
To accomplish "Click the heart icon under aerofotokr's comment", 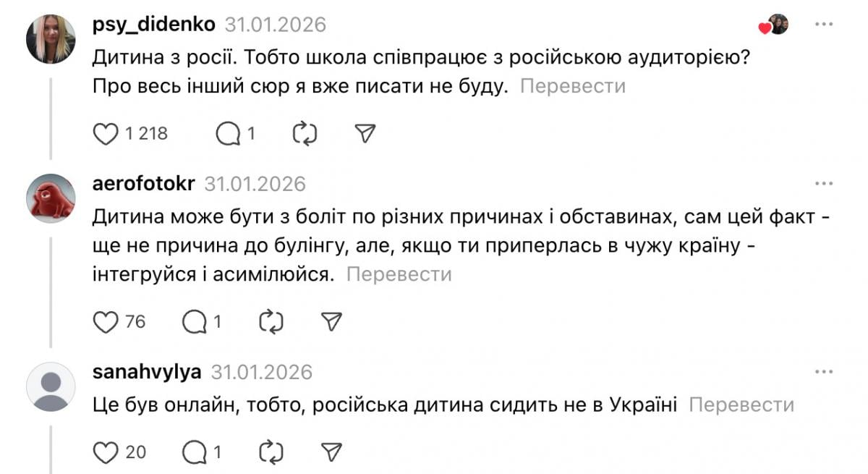I will 105,321.
